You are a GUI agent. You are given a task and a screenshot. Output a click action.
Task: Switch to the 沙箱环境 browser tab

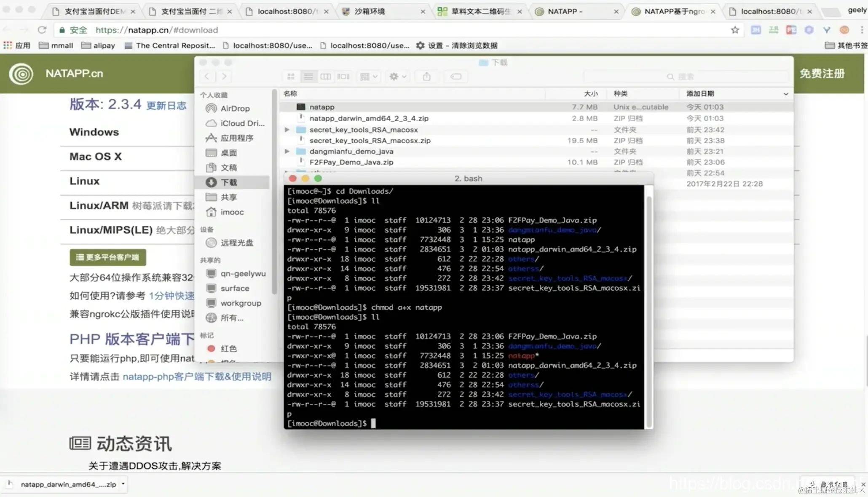click(369, 11)
